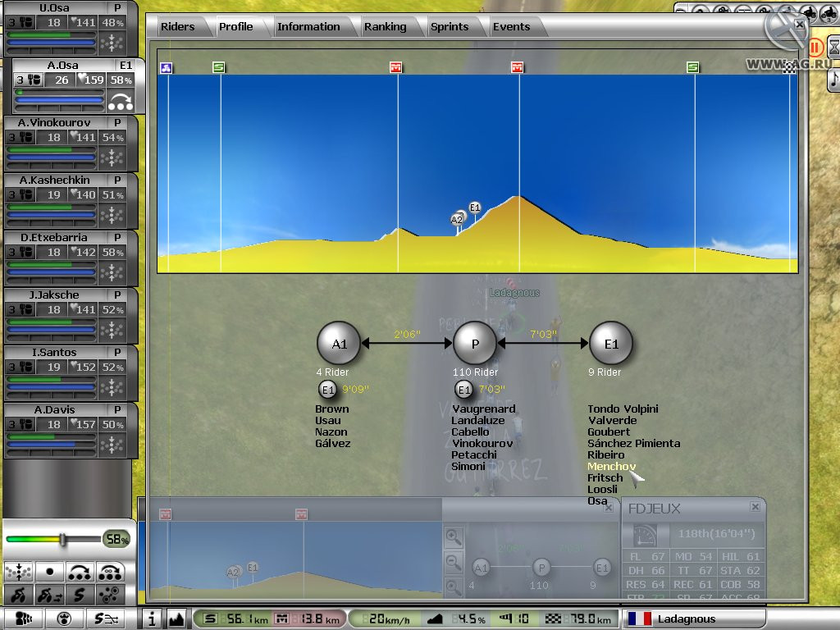The width and height of the screenshot is (840, 630).
Task: Select the maintain position order icon
Action: point(19,572)
